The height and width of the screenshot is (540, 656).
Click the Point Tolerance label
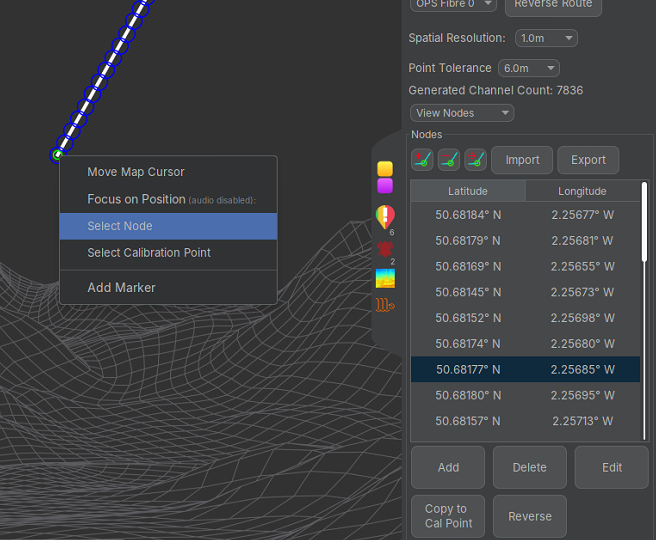(x=450, y=68)
